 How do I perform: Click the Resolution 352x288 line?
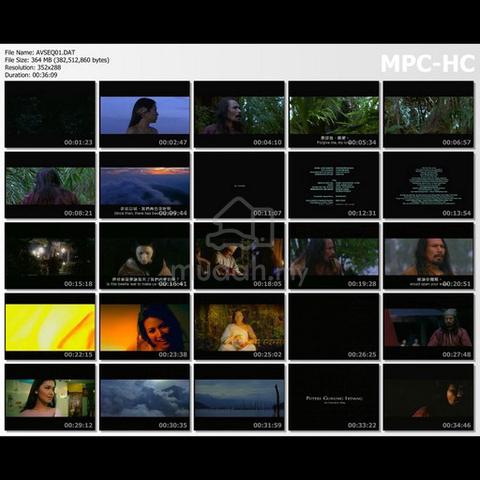click(33, 67)
